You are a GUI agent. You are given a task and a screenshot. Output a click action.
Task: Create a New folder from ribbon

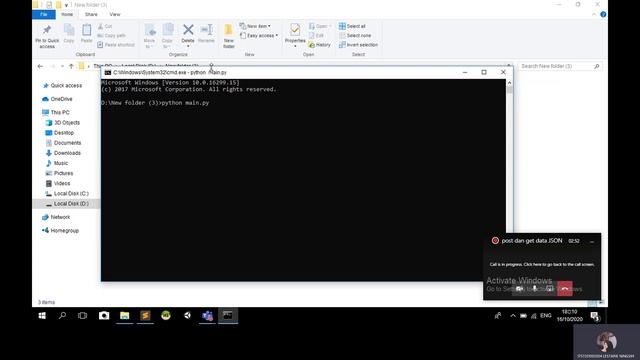coord(229,36)
